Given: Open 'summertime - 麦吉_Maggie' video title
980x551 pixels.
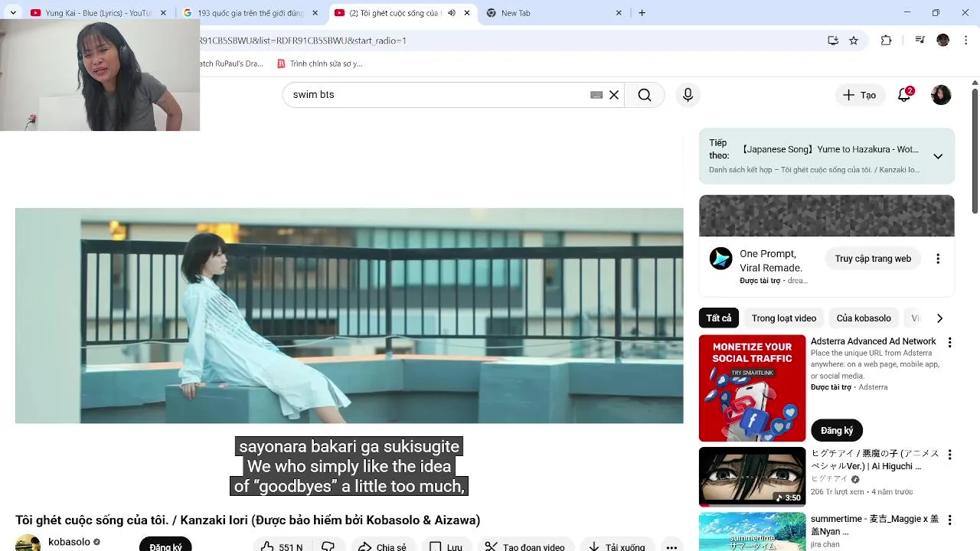Looking at the screenshot, I should (x=874, y=525).
